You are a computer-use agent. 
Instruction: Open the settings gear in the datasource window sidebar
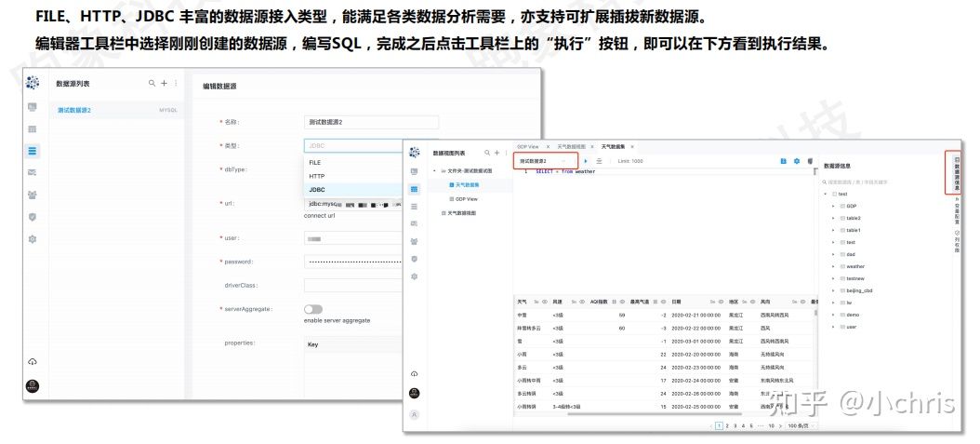(x=33, y=239)
